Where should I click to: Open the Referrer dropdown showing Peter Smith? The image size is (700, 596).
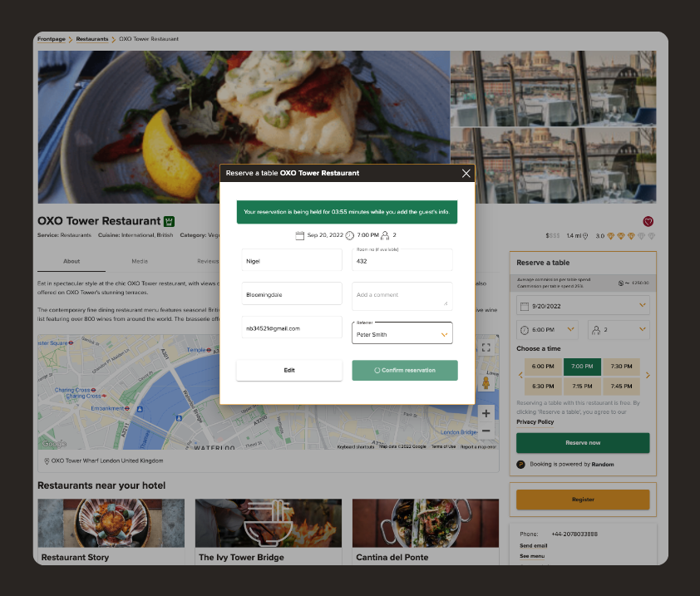(402, 333)
